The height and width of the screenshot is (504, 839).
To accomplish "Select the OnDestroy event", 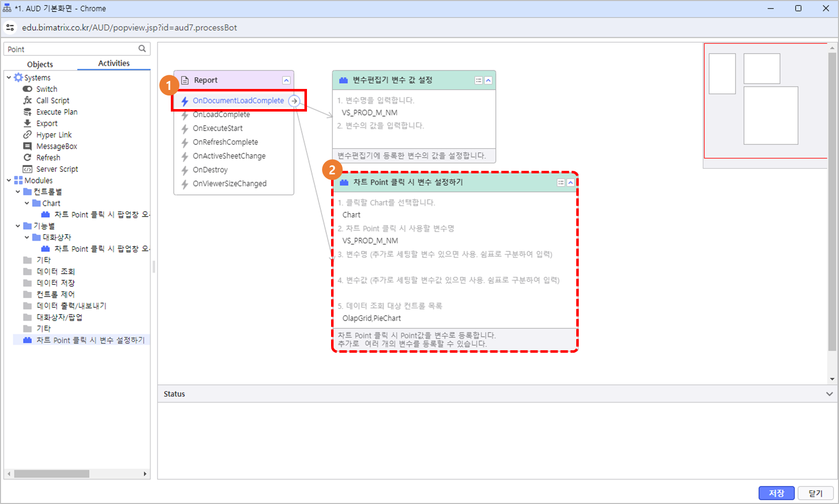I will coord(210,170).
